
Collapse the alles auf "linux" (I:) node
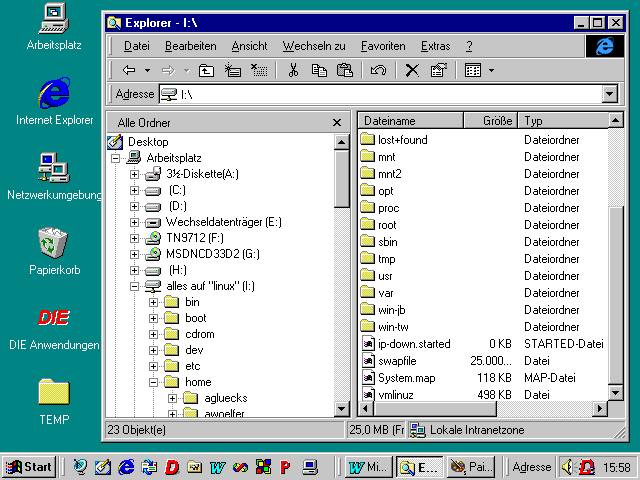[134, 287]
